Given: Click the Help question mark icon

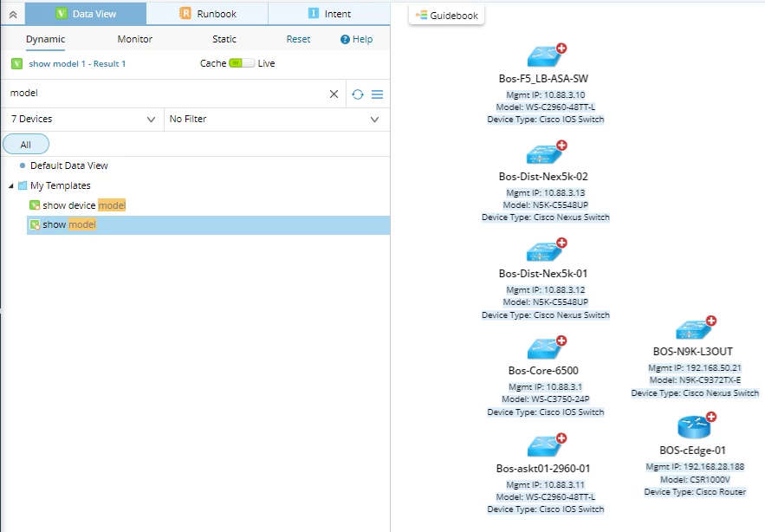Looking at the screenshot, I should pyautogui.click(x=345, y=40).
